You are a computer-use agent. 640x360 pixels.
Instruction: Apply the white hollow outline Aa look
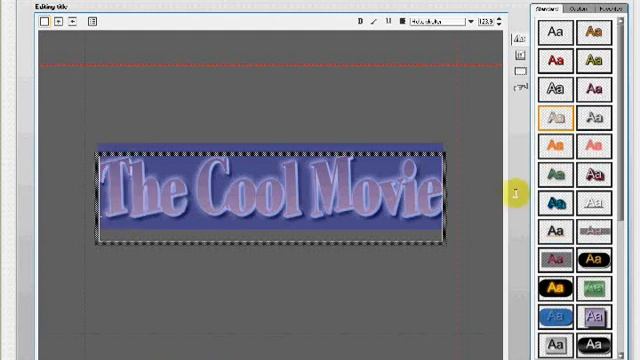click(594, 203)
